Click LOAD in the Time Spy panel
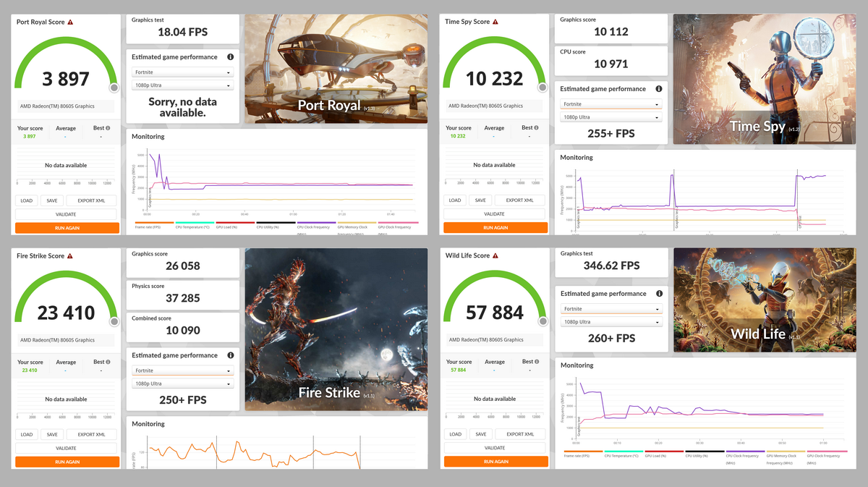The width and height of the screenshot is (868, 487). click(x=454, y=200)
